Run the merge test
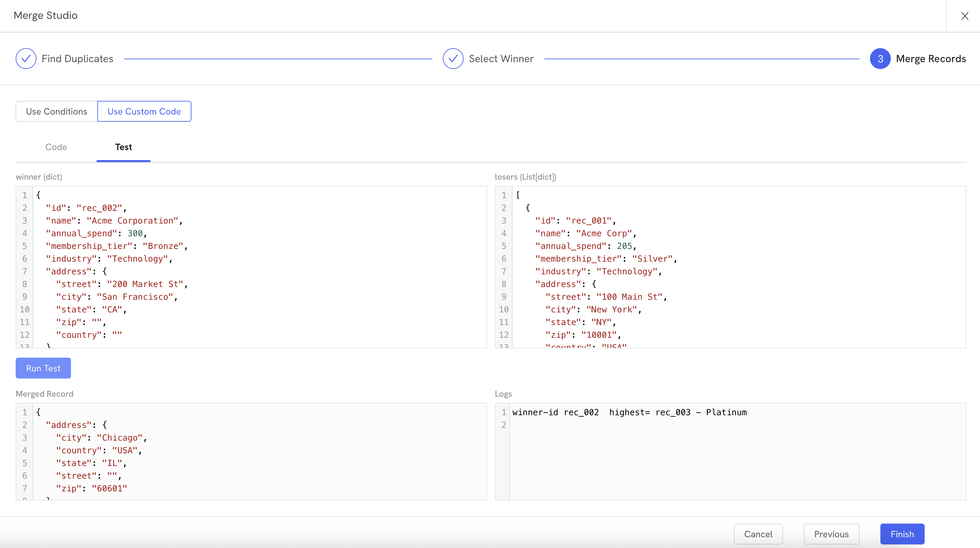The image size is (980, 548). (43, 368)
